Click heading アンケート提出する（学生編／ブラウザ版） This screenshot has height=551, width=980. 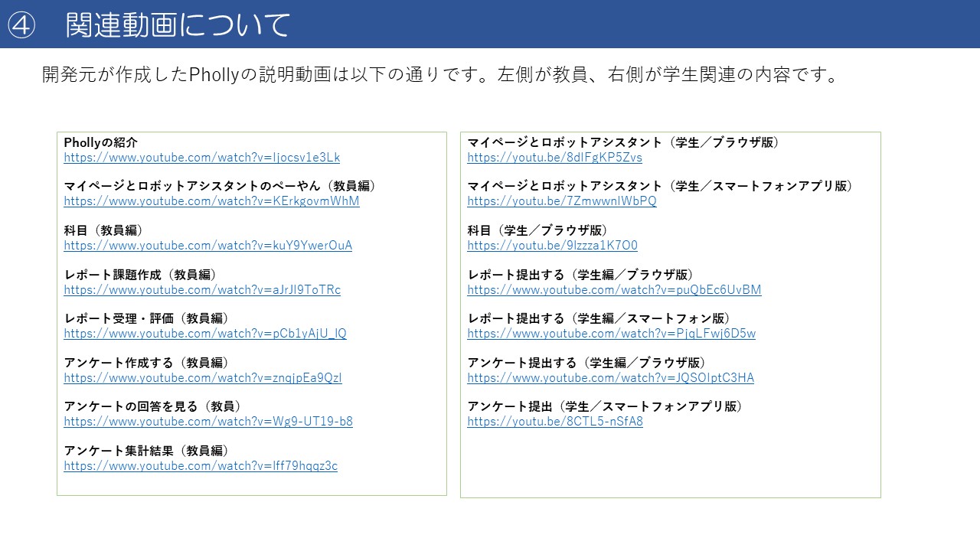(589, 363)
